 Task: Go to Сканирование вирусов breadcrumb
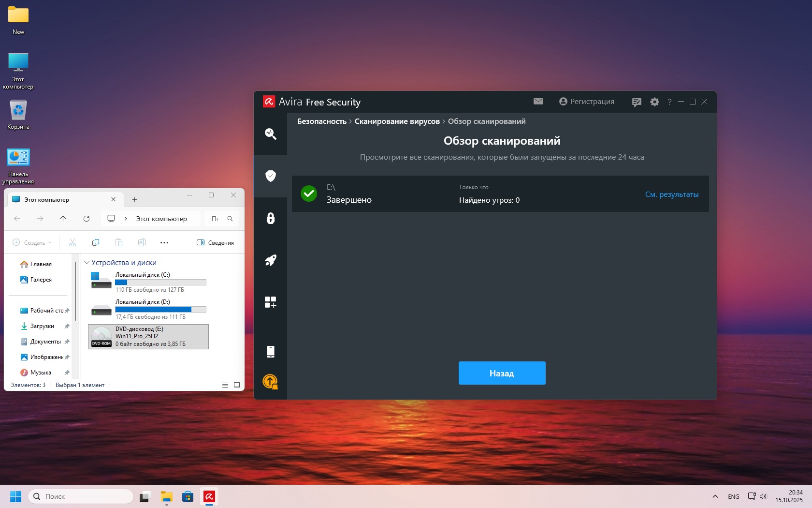pos(397,121)
